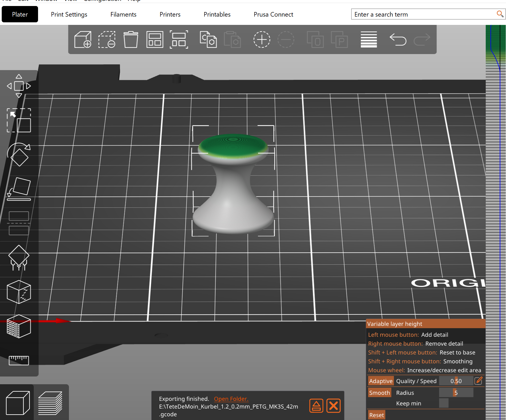Click the Undo arrow icon
This screenshot has width=506, height=420.
tap(398, 39)
